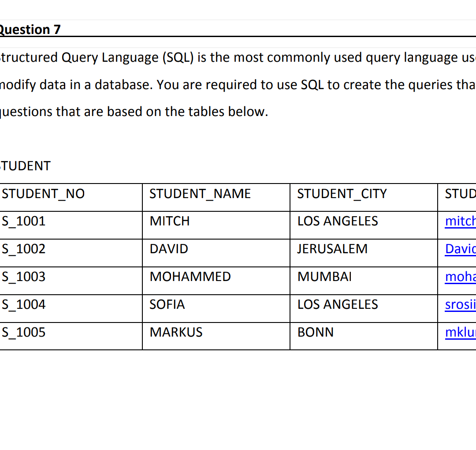476x450 pixels.
Task: Select the MUMBAI cell in MOHAMMED's row
Action: 324,277
